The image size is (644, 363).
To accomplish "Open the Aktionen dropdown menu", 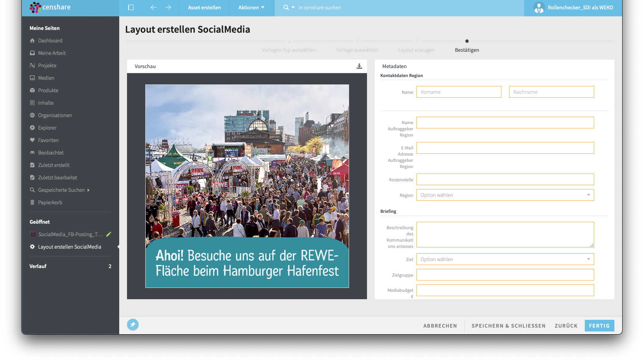I will (251, 7).
